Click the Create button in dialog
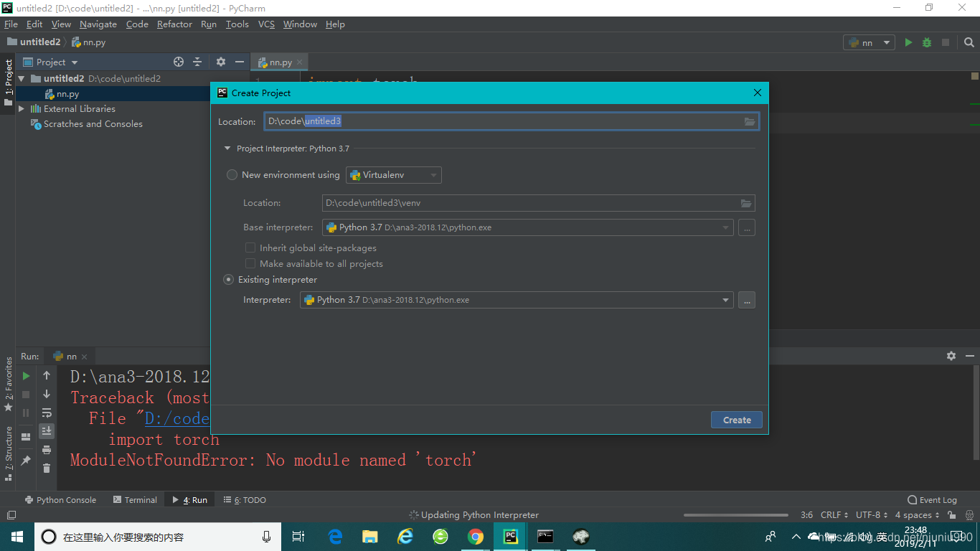The width and height of the screenshot is (980, 551). tap(737, 420)
